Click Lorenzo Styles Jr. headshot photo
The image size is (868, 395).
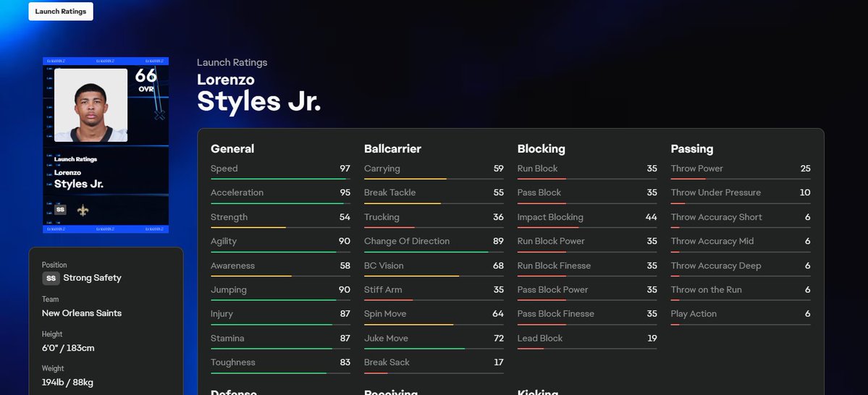pyautogui.click(x=90, y=105)
